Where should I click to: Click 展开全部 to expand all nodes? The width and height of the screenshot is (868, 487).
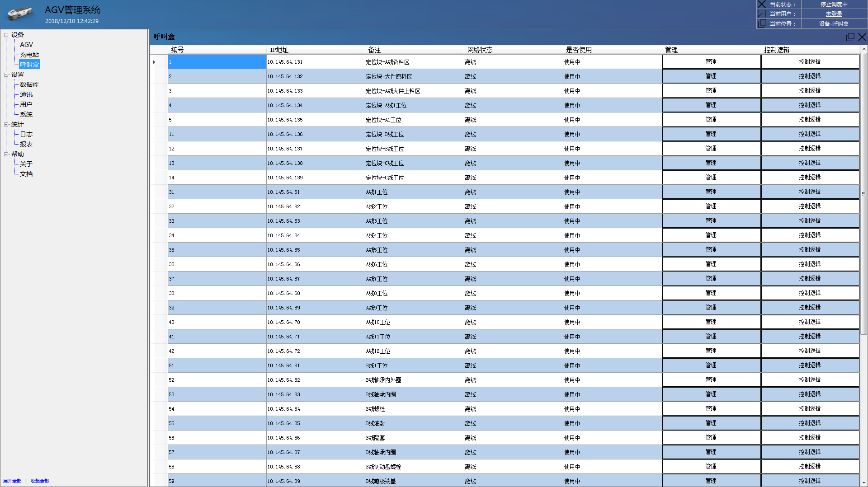12,481
